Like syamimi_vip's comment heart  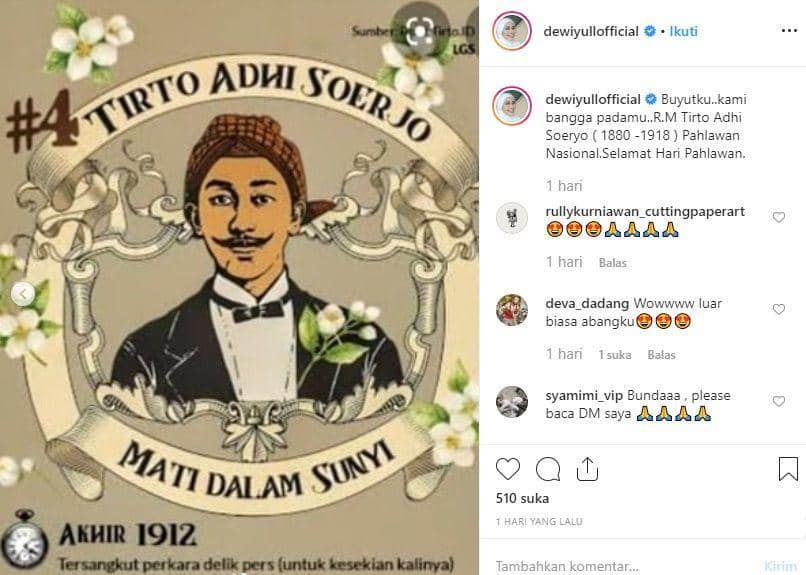click(x=779, y=401)
